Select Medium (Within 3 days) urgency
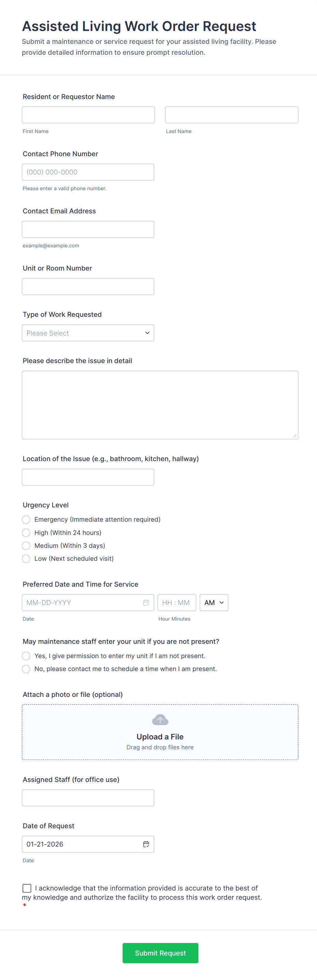 pos(26,545)
